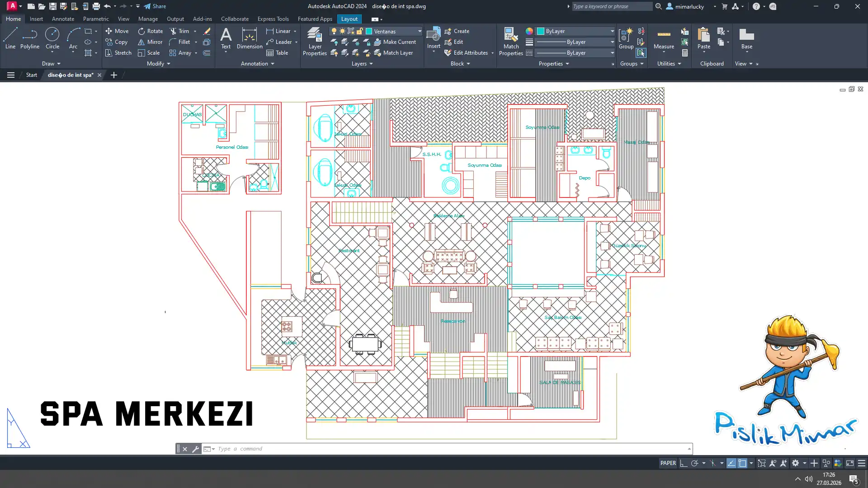Image resolution: width=868 pixels, height=488 pixels.
Task: Toggle object snap tracking in status bar
Action: pos(731,463)
